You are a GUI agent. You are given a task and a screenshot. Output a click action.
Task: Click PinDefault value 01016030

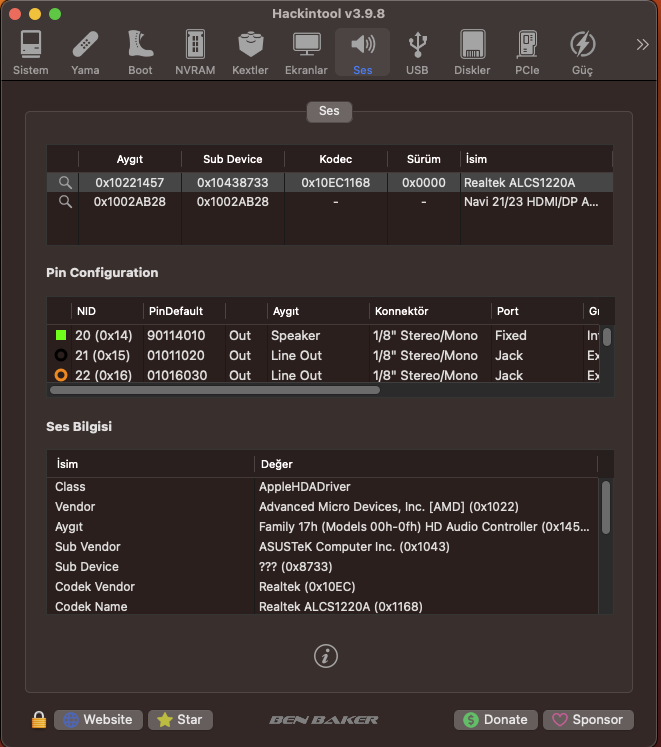pyautogui.click(x=177, y=375)
